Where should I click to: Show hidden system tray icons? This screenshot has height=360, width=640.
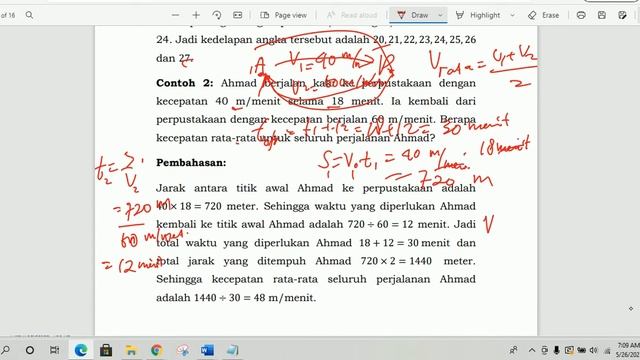[x=531, y=350]
